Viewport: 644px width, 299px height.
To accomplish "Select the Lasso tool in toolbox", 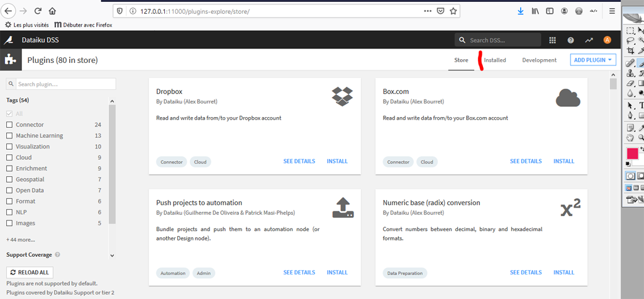I will pos(630,41).
